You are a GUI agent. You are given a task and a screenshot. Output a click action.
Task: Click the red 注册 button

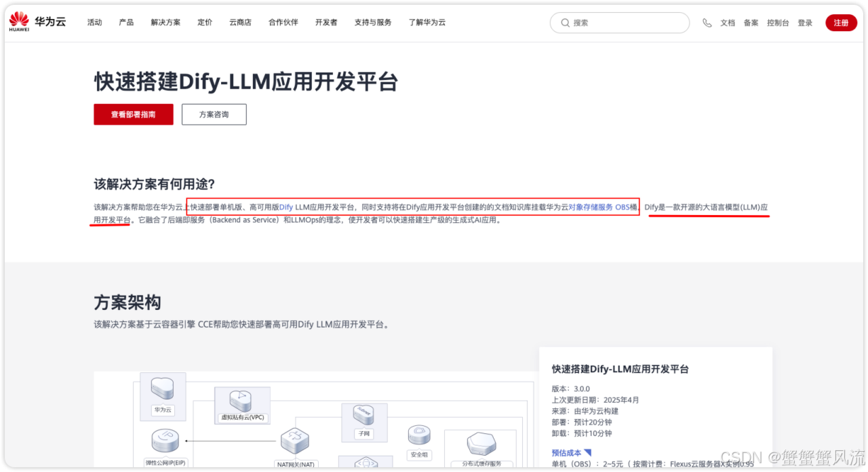pos(841,23)
